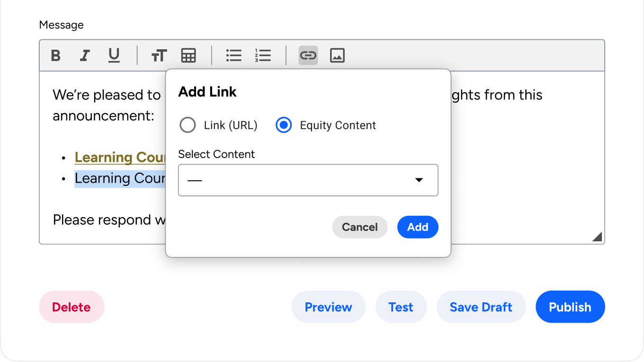Apply italic formatting to text

click(x=85, y=56)
